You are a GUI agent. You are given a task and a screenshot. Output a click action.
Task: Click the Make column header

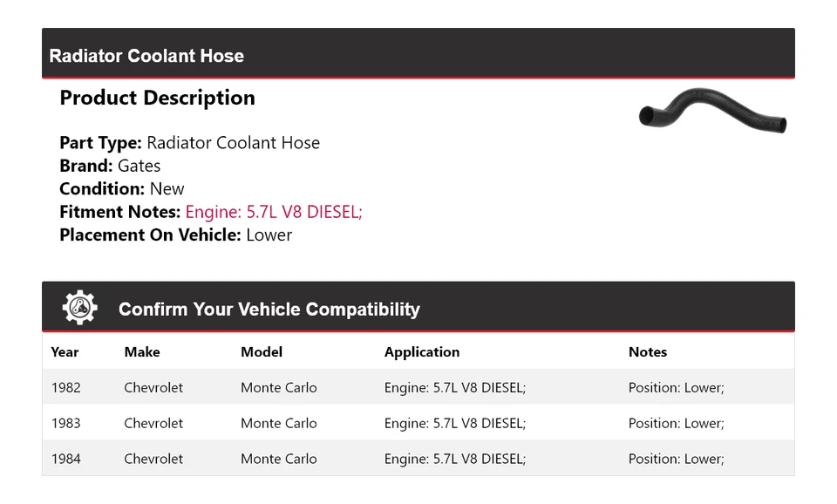[x=142, y=352]
